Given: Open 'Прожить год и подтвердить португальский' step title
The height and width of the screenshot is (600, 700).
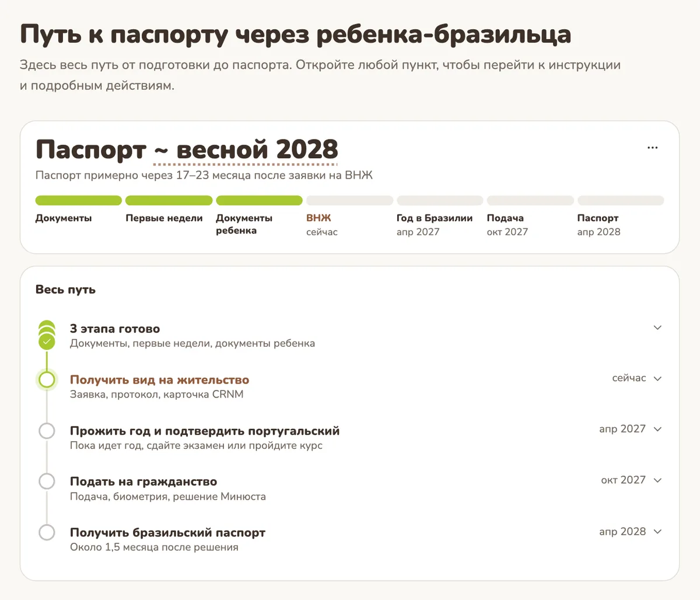Looking at the screenshot, I should pyautogui.click(x=205, y=431).
